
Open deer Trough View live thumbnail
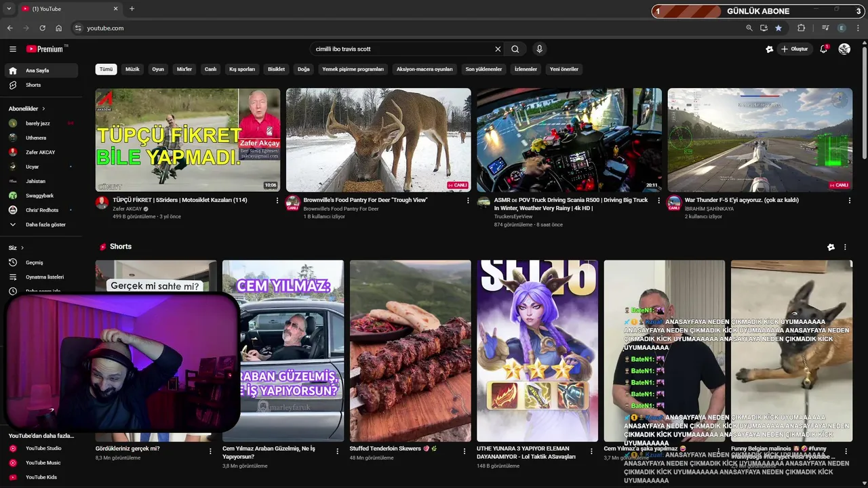click(x=378, y=140)
